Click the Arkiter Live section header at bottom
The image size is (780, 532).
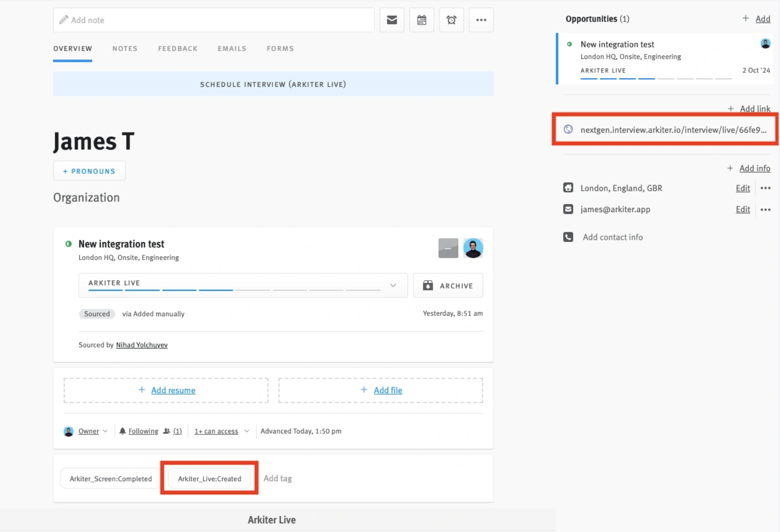[x=272, y=520]
